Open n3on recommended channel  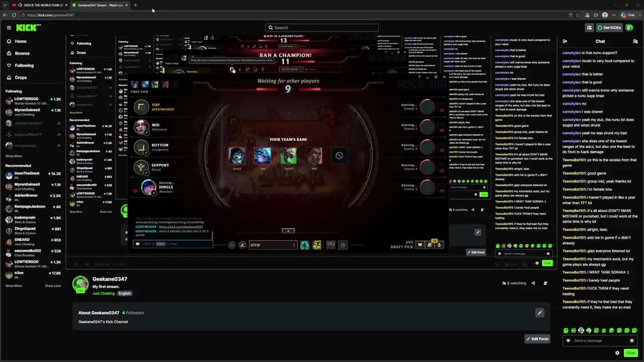coord(33,275)
